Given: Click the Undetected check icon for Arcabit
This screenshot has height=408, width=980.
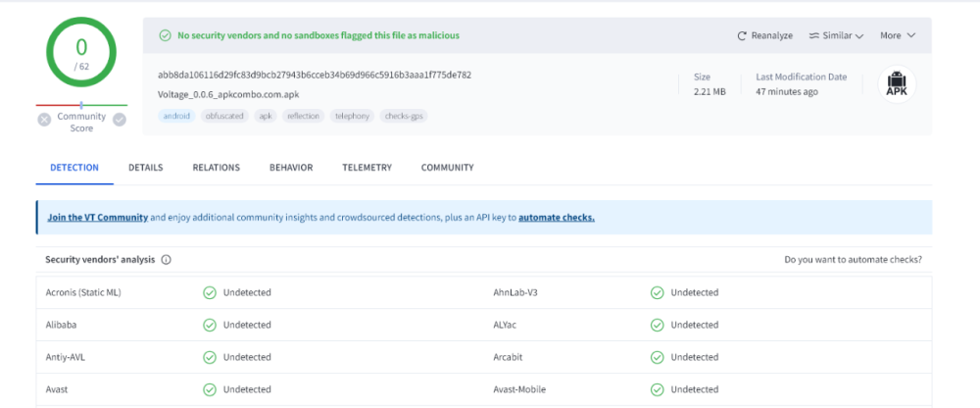Looking at the screenshot, I should 657,357.
